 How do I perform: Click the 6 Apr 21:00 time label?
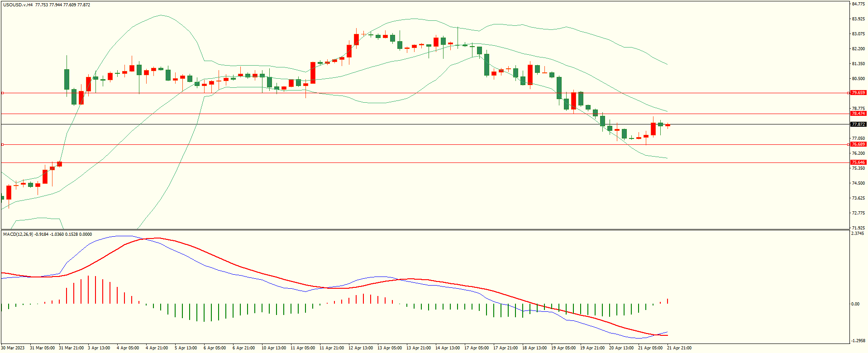pyautogui.click(x=244, y=348)
